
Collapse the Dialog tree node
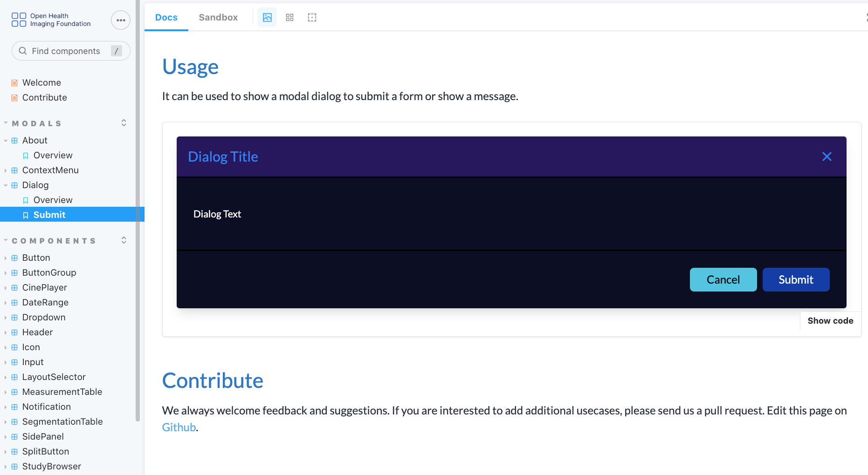[x=6, y=185]
